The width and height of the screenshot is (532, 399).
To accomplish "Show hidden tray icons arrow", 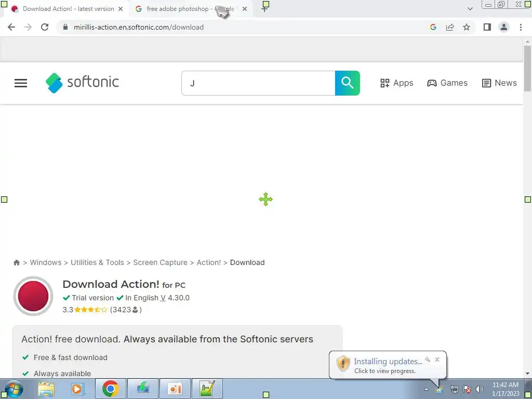I will [426, 390].
